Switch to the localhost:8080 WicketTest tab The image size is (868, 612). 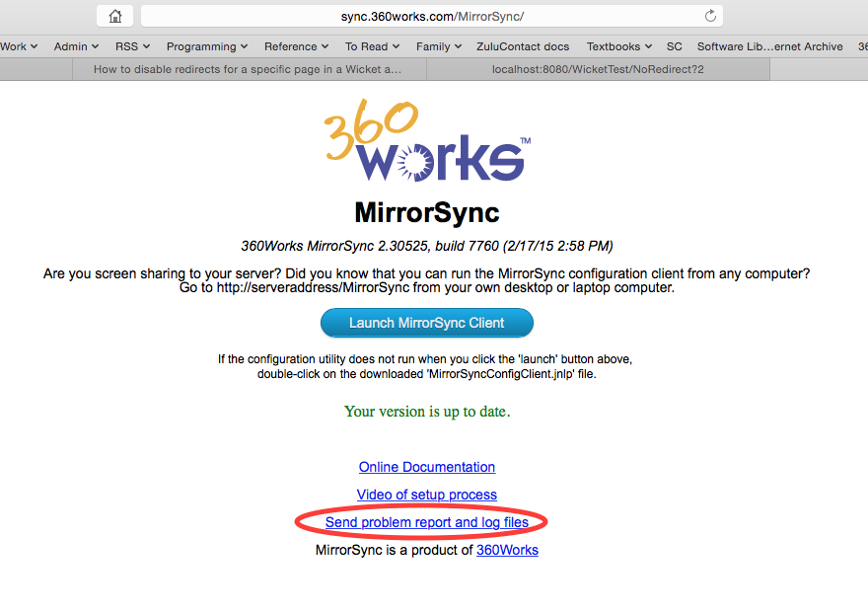tap(598, 69)
